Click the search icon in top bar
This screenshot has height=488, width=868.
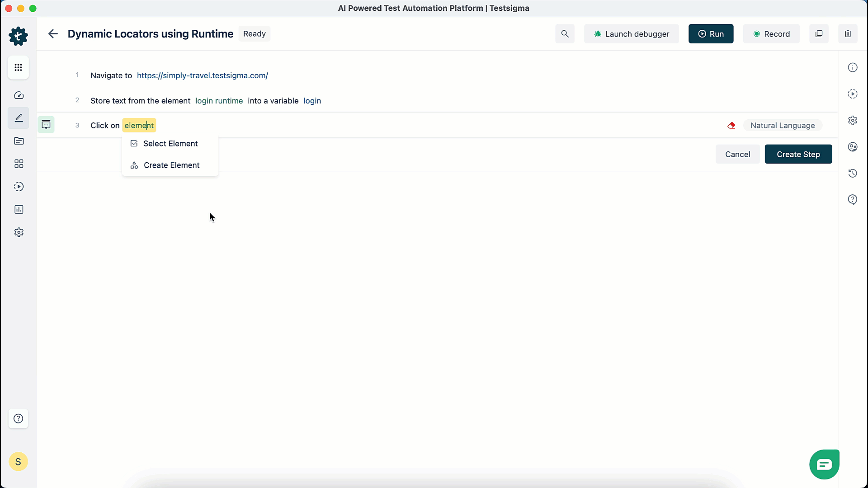click(x=565, y=33)
